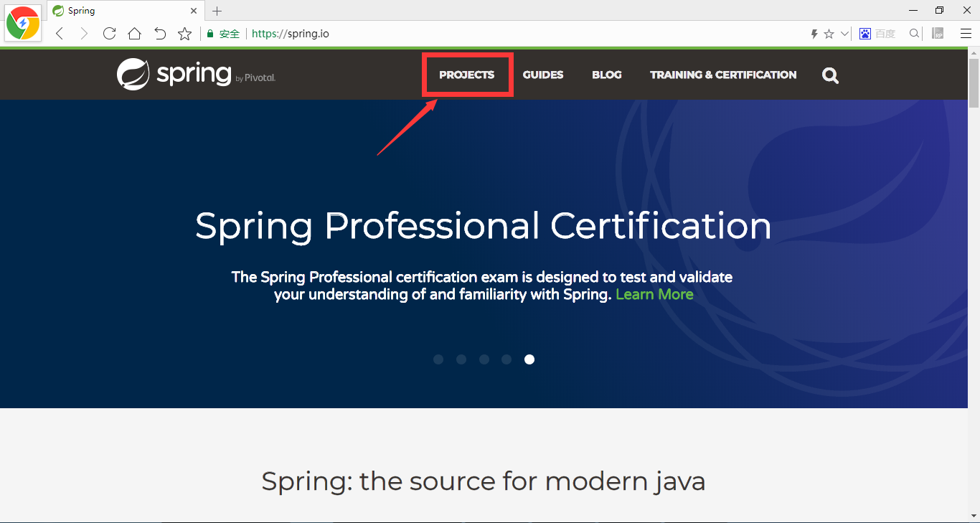Minimize the browser window

(x=913, y=10)
